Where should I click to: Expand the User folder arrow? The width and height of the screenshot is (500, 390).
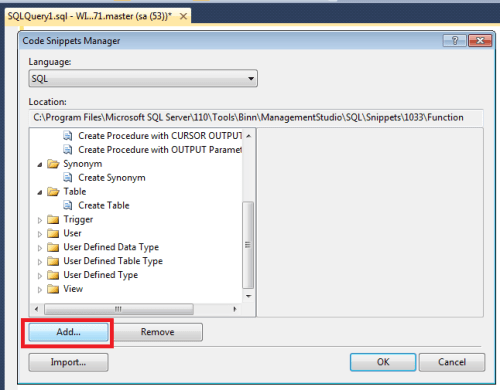click(40, 234)
